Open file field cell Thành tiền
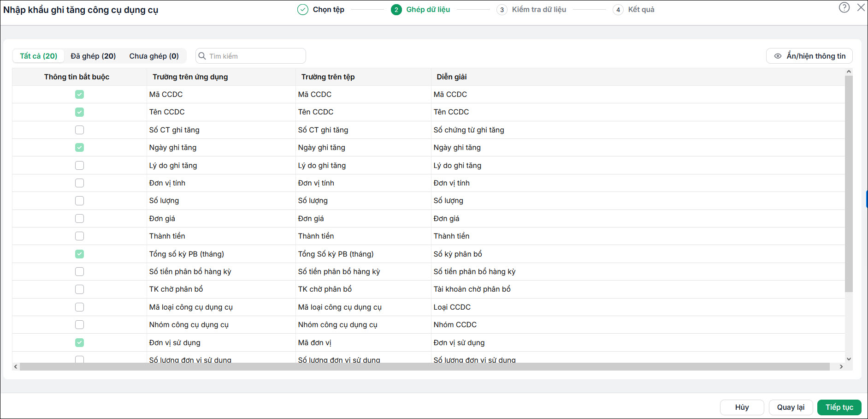This screenshot has width=868, height=419. pos(363,236)
